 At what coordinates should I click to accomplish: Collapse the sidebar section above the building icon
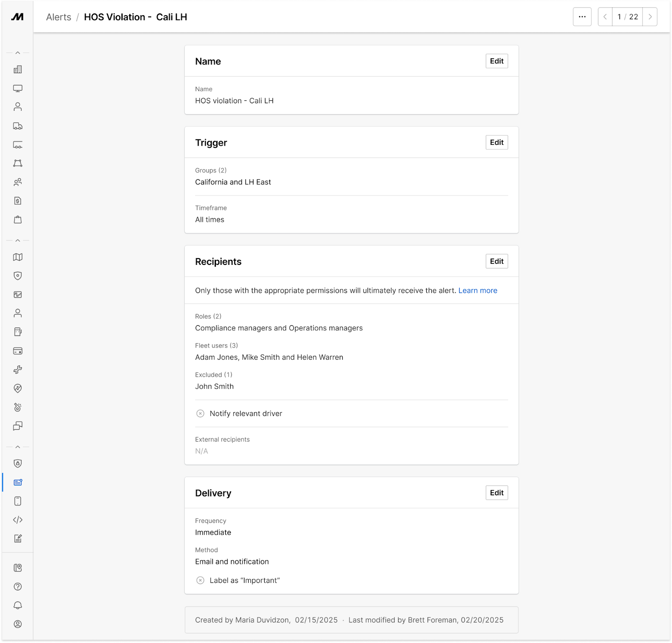(x=18, y=53)
